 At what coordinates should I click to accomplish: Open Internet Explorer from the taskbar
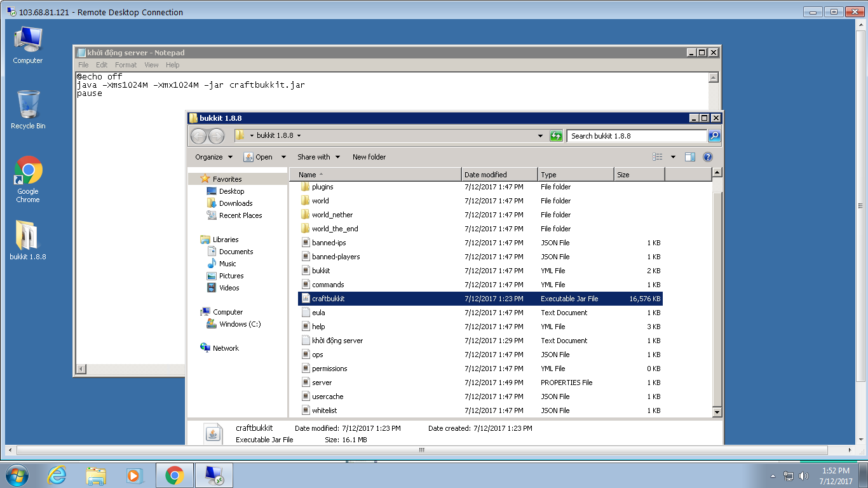57,475
